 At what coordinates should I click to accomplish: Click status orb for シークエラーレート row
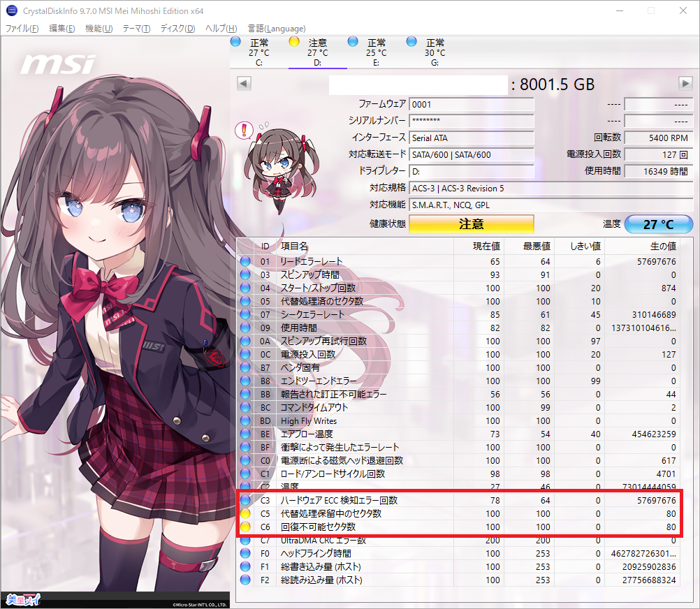pos(245,314)
